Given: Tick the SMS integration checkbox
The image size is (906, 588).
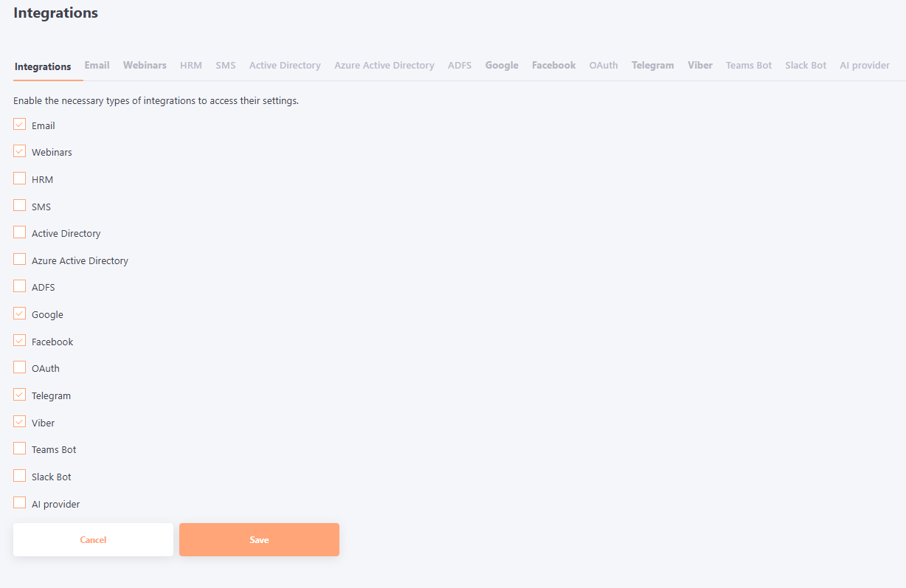Looking at the screenshot, I should (20, 206).
